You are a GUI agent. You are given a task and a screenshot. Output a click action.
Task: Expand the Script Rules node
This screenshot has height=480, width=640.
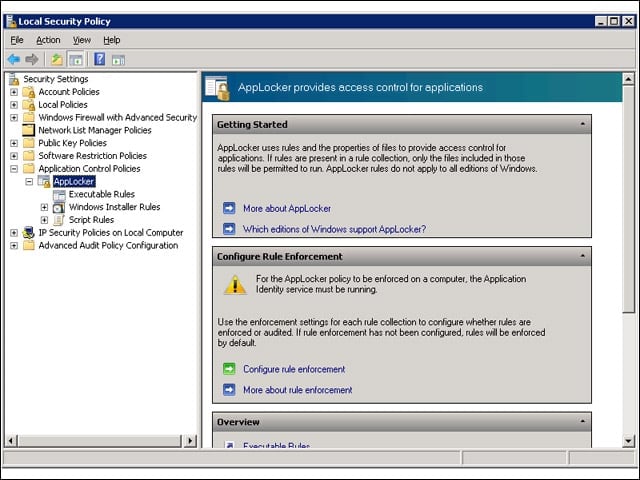point(44,220)
